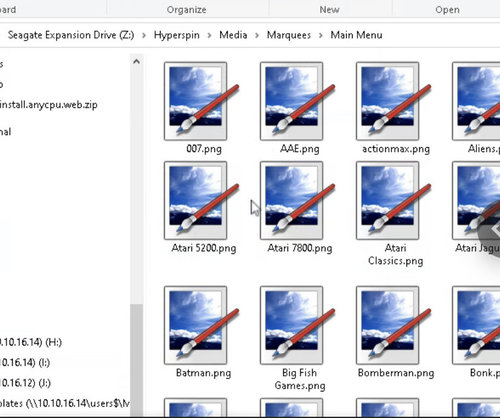Image resolution: width=500 pixels, height=418 pixels.
Task: Expand chevron after Media in breadcrumb
Action: pyautogui.click(x=257, y=35)
